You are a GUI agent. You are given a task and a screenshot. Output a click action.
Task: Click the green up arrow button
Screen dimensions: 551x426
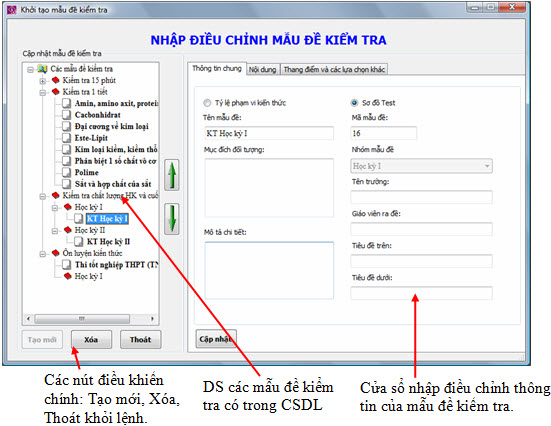[x=172, y=175]
